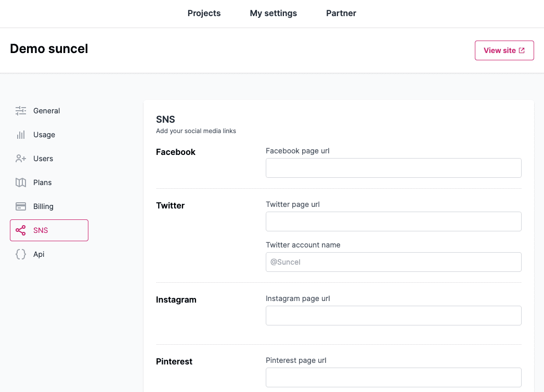The image size is (544, 392).
Task: Switch to the Projects menu
Action: coord(204,14)
